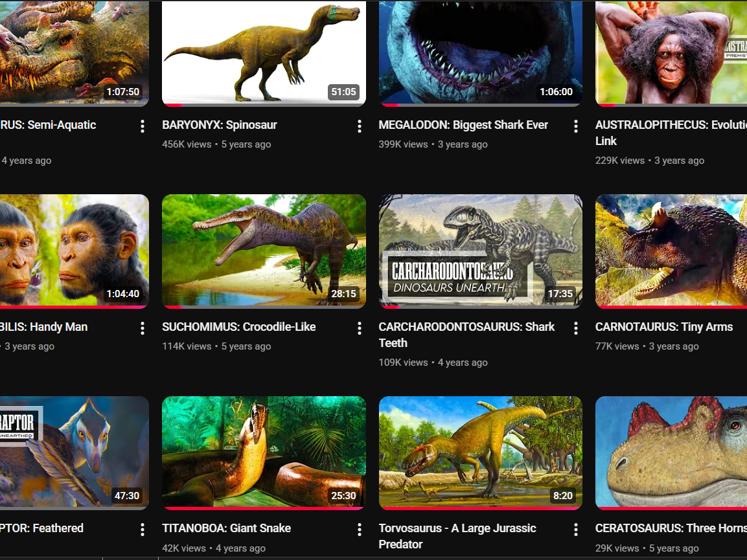Click the 47:30 duration badge
Image resolution: width=747 pixels, height=560 pixels.
pos(127,496)
